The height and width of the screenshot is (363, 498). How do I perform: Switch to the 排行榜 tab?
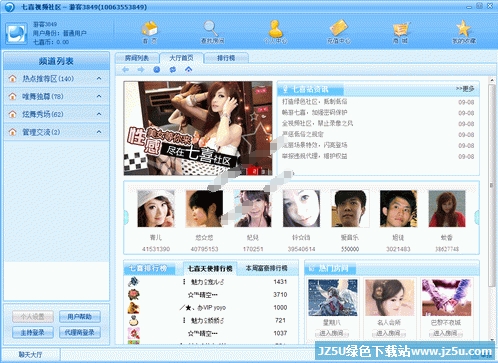tap(226, 58)
